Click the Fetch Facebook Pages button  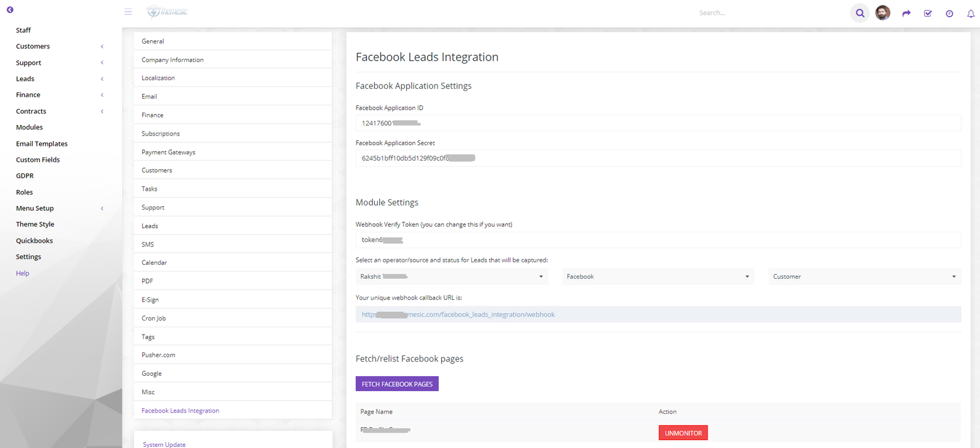397,384
